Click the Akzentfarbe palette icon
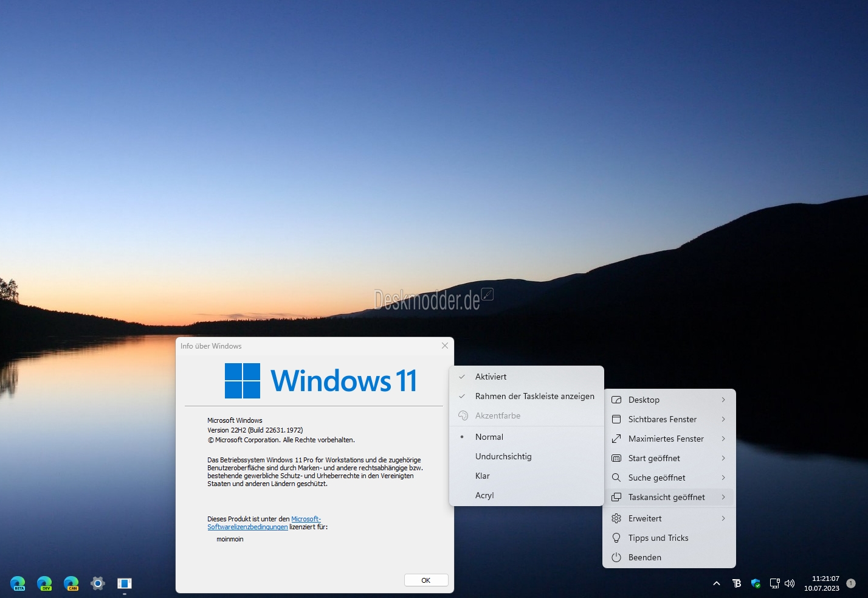Viewport: 868px width, 598px height. 463,415
